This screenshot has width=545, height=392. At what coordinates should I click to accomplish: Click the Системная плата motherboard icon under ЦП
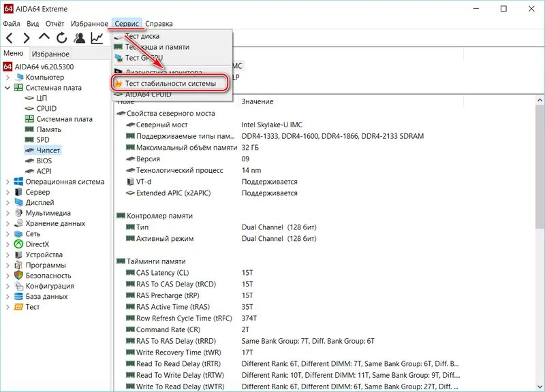pos(29,119)
